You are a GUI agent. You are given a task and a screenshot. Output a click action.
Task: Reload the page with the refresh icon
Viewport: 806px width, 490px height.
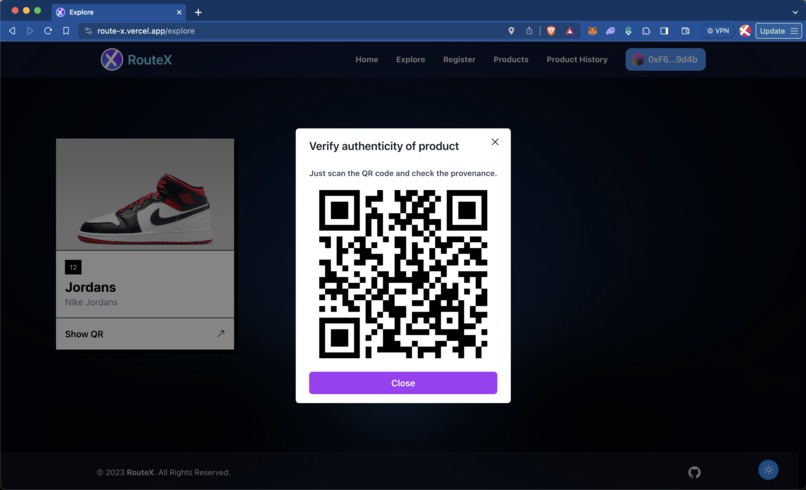coord(48,31)
